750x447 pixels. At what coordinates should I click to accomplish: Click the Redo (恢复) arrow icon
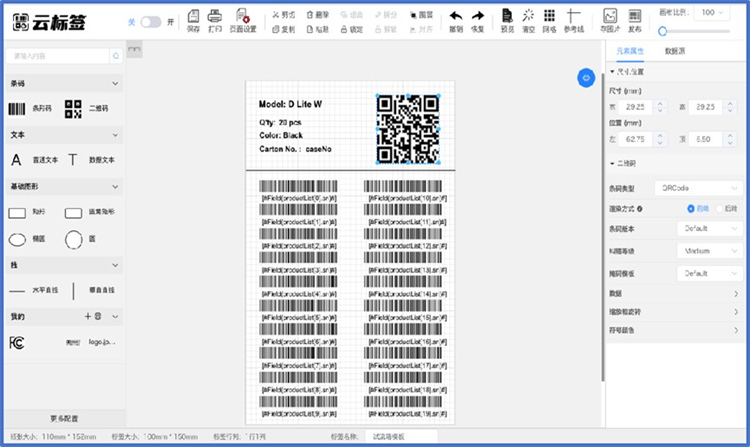coord(478,16)
